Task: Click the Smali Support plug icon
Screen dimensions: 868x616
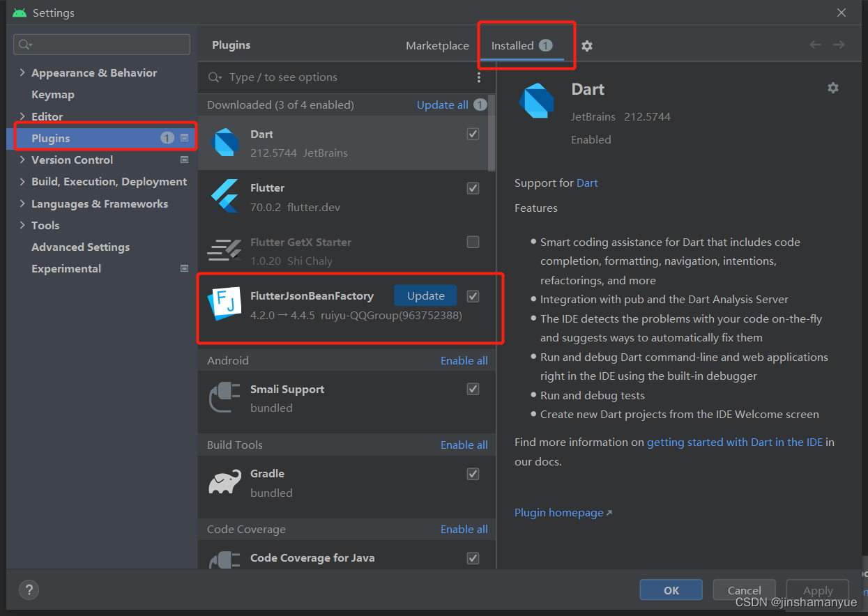Action: tap(224, 398)
